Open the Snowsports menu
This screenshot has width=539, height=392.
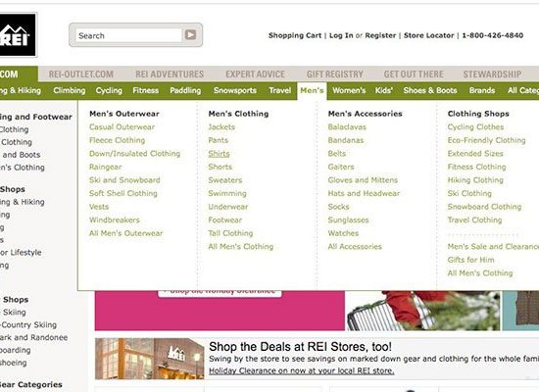pyautogui.click(x=235, y=90)
